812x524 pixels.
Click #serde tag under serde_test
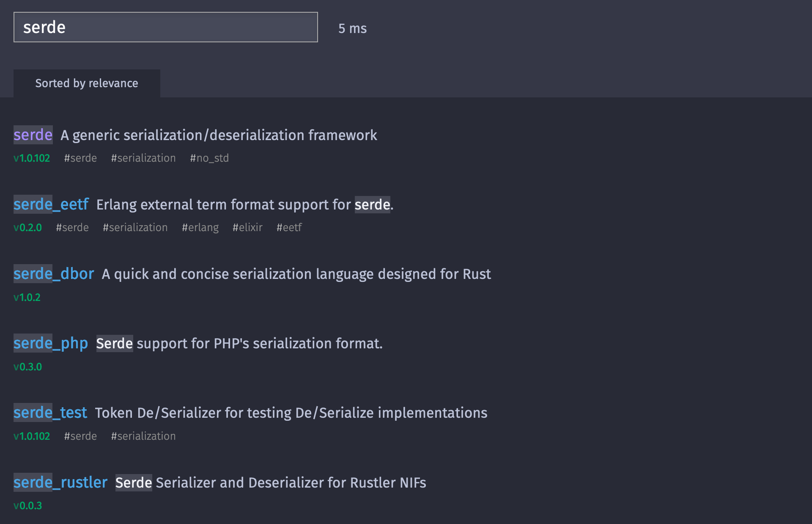pos(80,436)
